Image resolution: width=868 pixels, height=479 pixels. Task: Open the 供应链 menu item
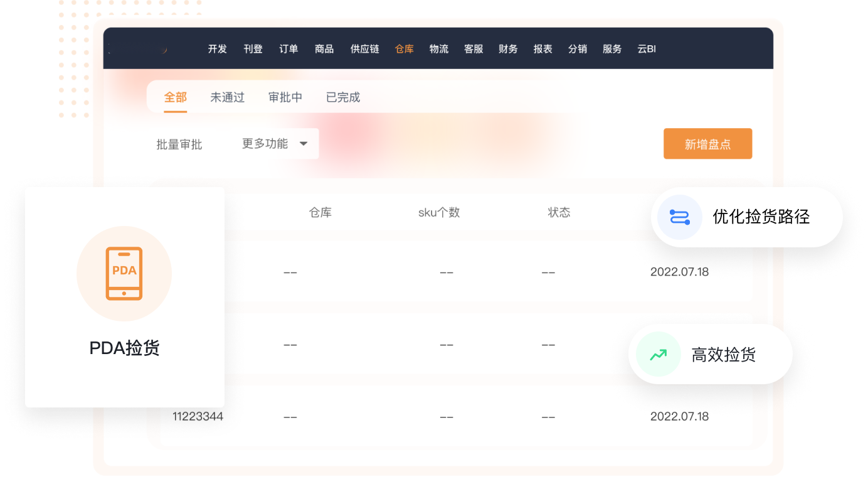(364, 49)
